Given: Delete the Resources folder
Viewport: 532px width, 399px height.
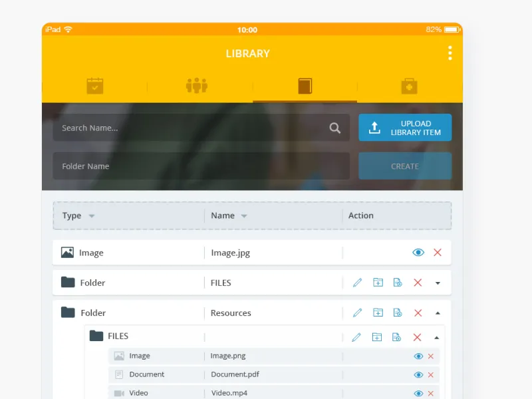Looking at the screenshot, I should point(418,313).
